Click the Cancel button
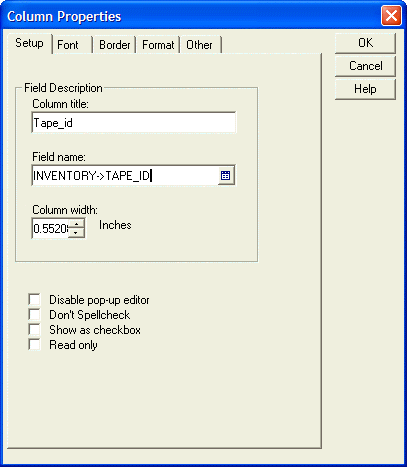The image size is (407, 467). tap(365, 66)
